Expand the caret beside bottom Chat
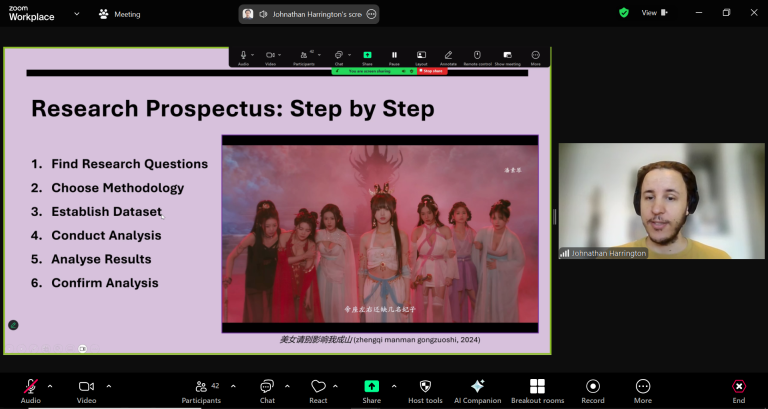768x409 pixels. tap(287, 386)
